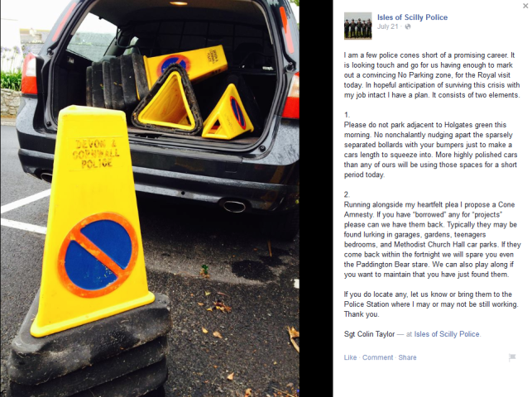Viewport: 532px width, 397px height.
Task: Click the globe public-privacy icon
Action: click(408, 26)
